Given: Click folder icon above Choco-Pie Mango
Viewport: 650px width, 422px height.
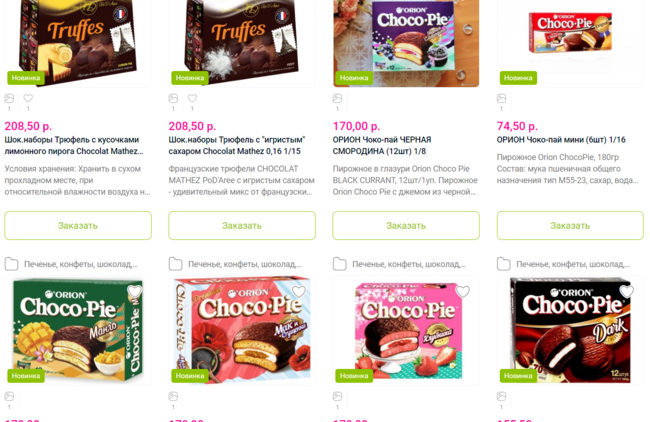Looking at the screenshot, I should coord(11,264).
